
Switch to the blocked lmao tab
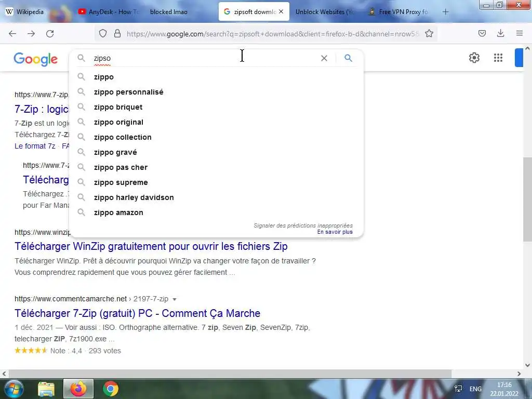(169, 12)
